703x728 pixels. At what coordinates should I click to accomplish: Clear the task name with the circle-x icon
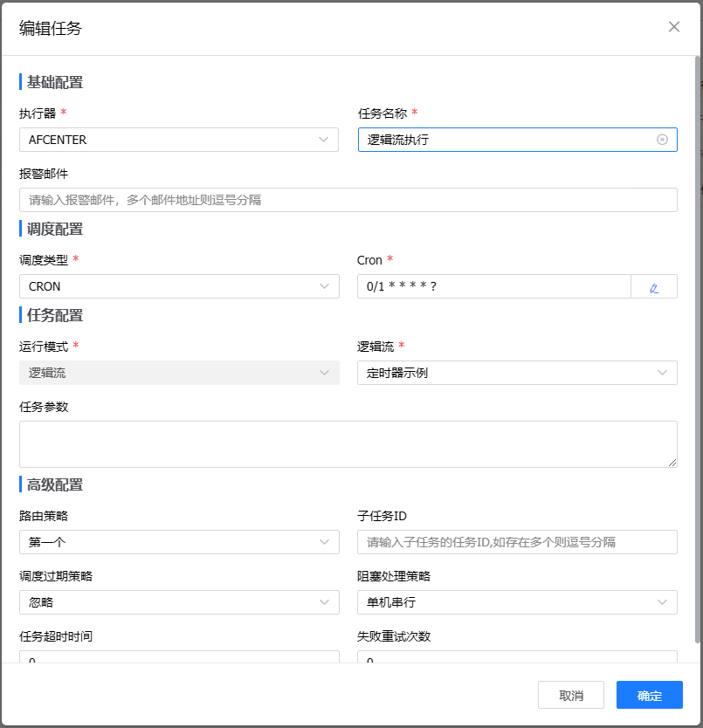pyautogui.click(x=662, y=140)
